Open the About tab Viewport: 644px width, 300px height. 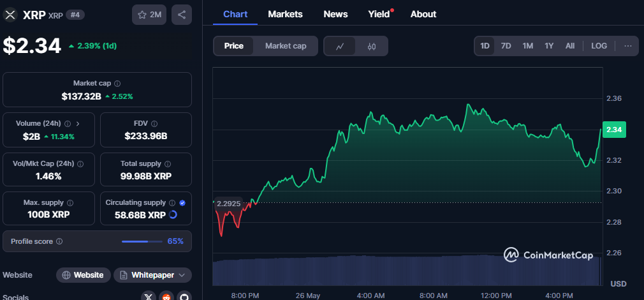423,14
